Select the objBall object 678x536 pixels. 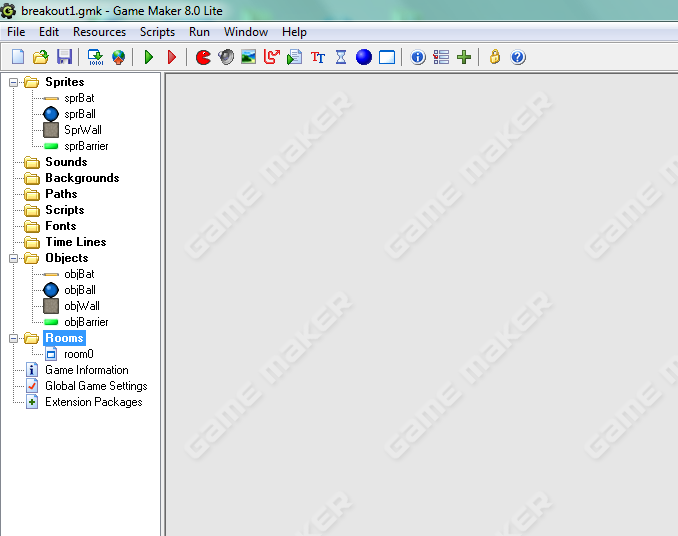pos(80,290)
